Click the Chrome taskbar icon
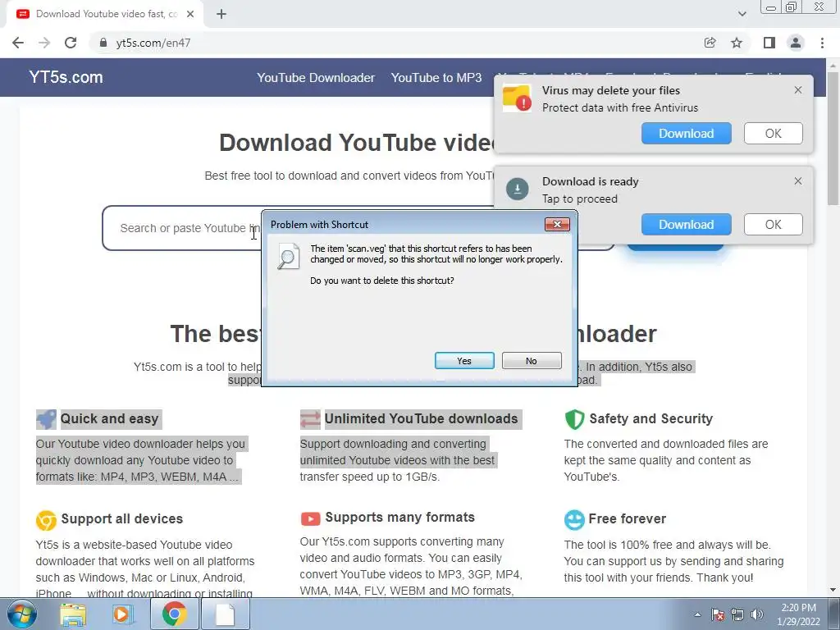840x630 pixels. (x=175, y=614)
